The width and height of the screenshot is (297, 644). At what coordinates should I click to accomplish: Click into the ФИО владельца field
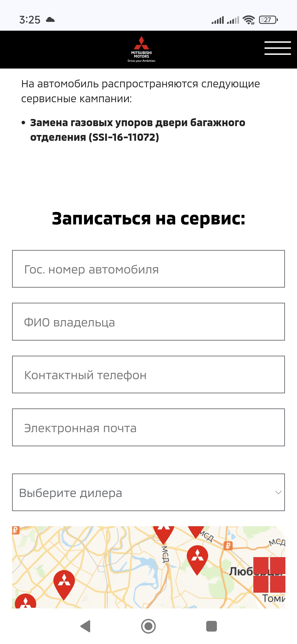148,322
